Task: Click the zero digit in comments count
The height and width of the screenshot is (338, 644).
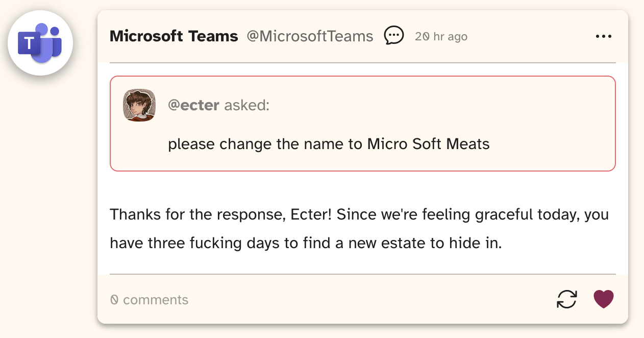Action: click(x=114, y=300)
